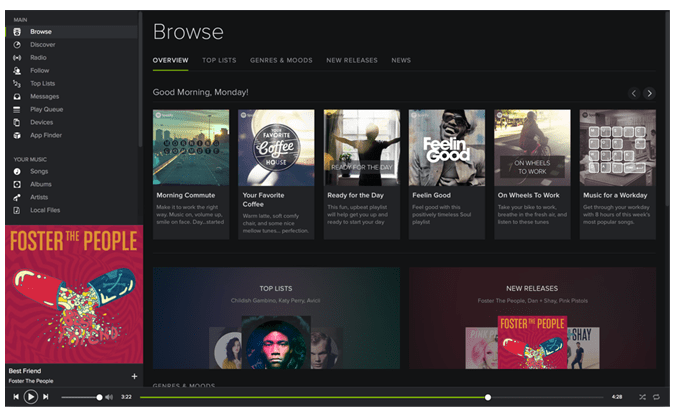Click the Feelin Good title link
Viewport: 675px width, 414px height.
(x=431, y=195)
